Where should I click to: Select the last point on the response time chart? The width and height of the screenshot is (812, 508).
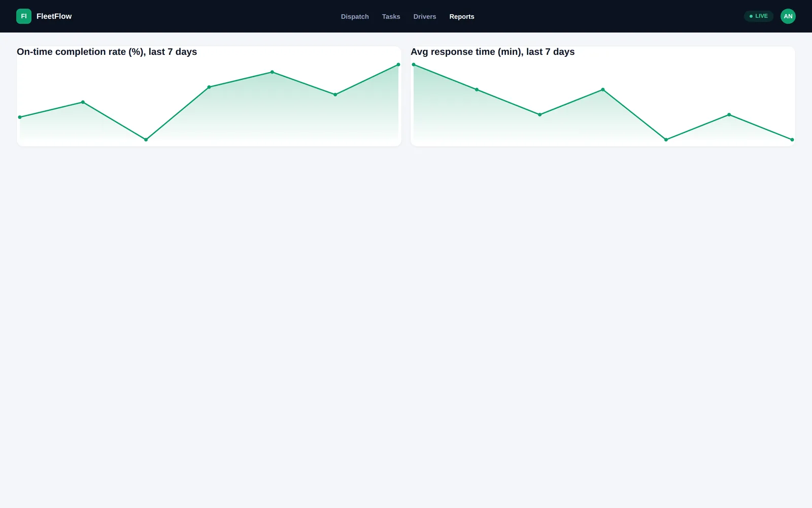tap(792, 140)
